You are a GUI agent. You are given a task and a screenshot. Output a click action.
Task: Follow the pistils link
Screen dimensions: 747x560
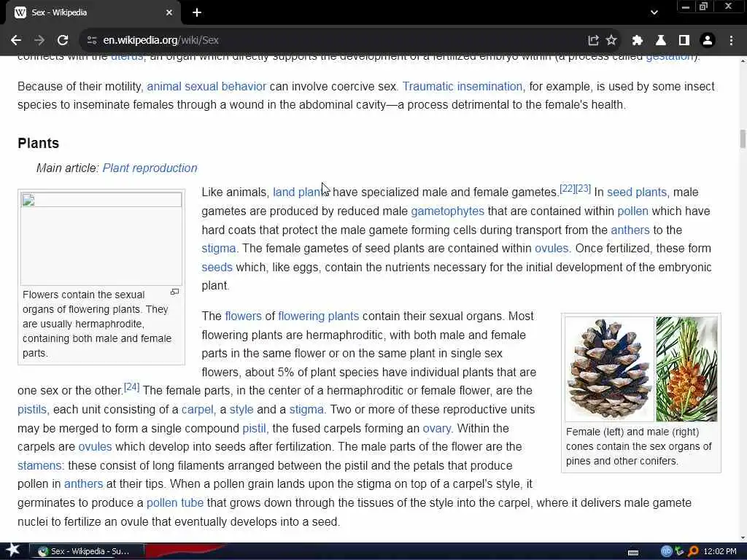tap(32, 410)
